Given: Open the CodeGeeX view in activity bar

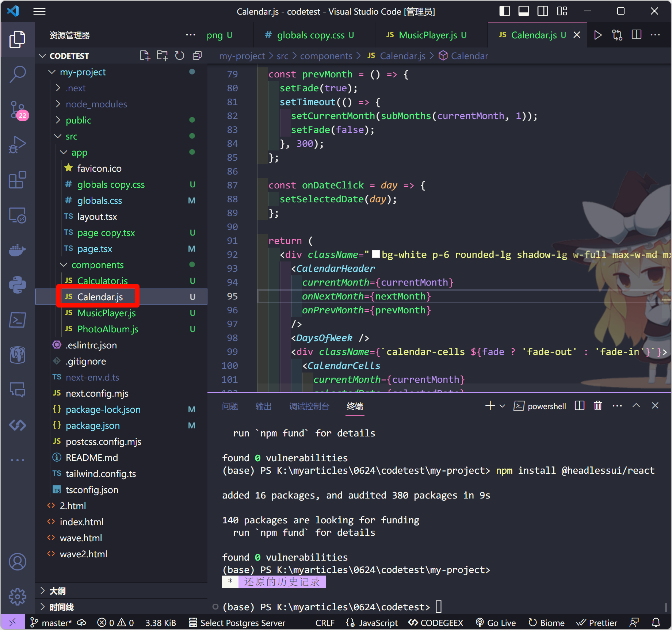Looking at the screenshot, I should pyautogui.click(x=17, y=425).
